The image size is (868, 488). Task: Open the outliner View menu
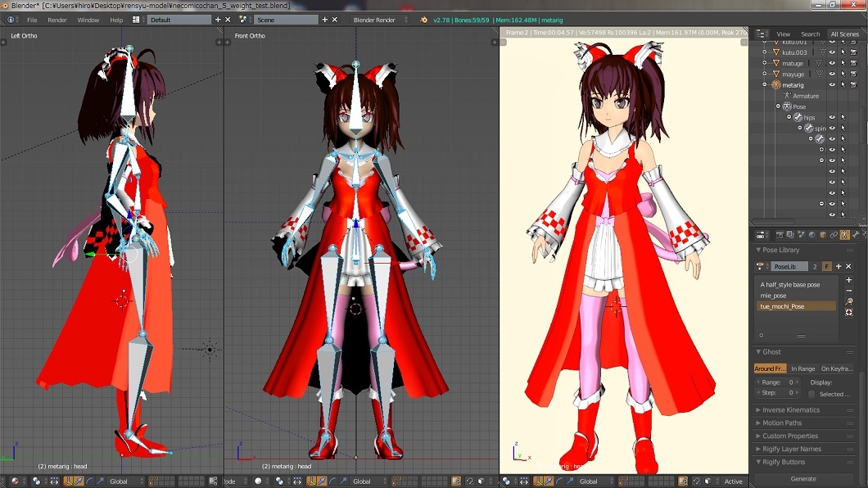[x=783, y=34]
